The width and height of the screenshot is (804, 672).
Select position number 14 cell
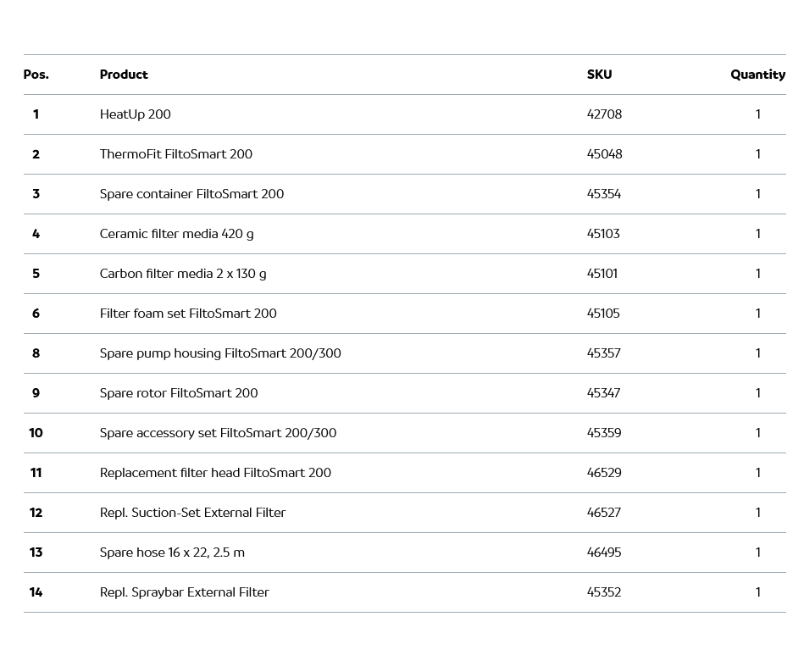36,592
